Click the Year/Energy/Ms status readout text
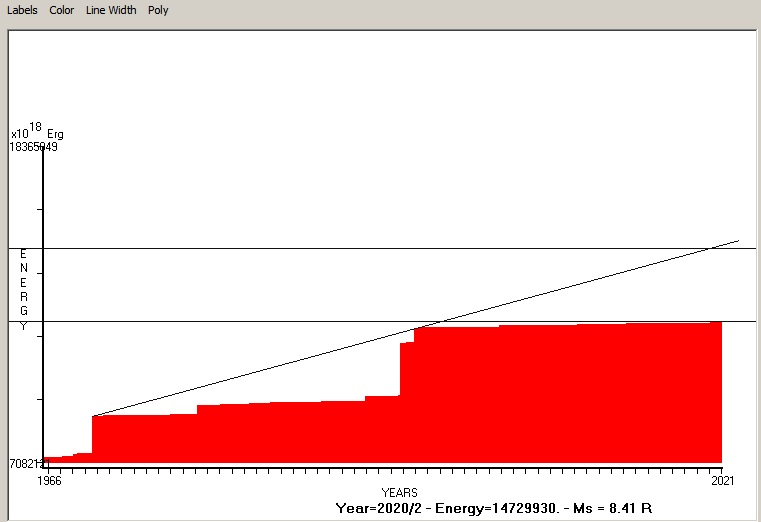Image resolution: width=761 pixels, height=522 pixels. 495,508
